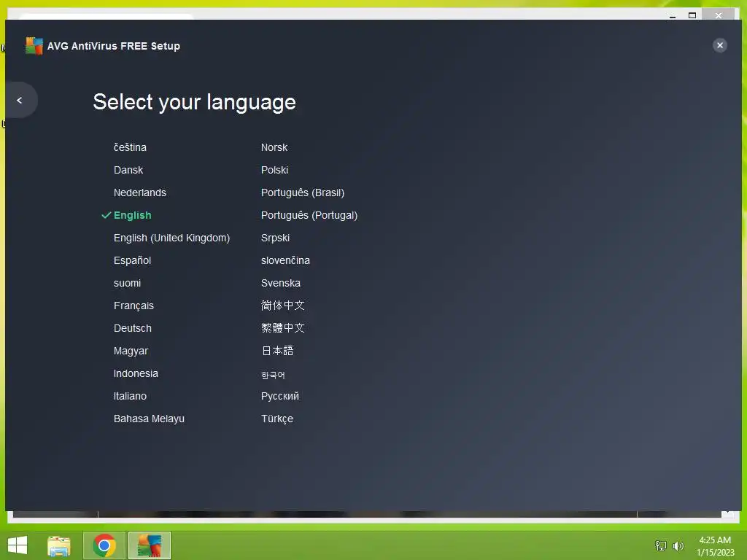
Task: Select Traditional Chinese 繁體中文
Action: coord(282,328)
